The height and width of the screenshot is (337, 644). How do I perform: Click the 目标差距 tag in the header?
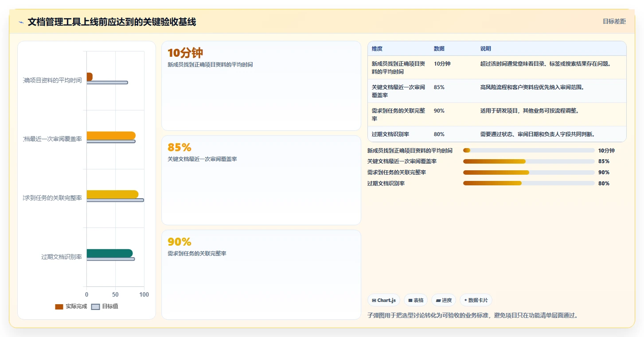point(614,21)
